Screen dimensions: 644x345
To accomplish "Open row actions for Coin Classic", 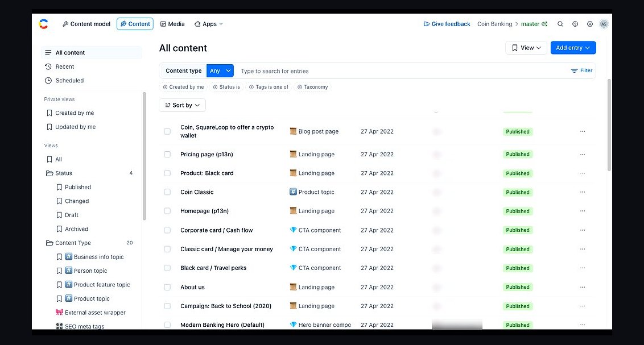I will [583, 192].
